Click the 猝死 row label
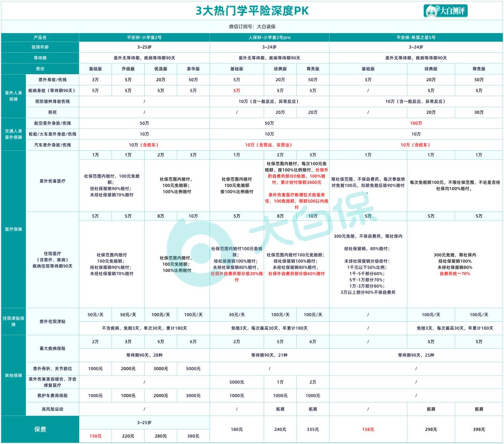 point(52,112)
